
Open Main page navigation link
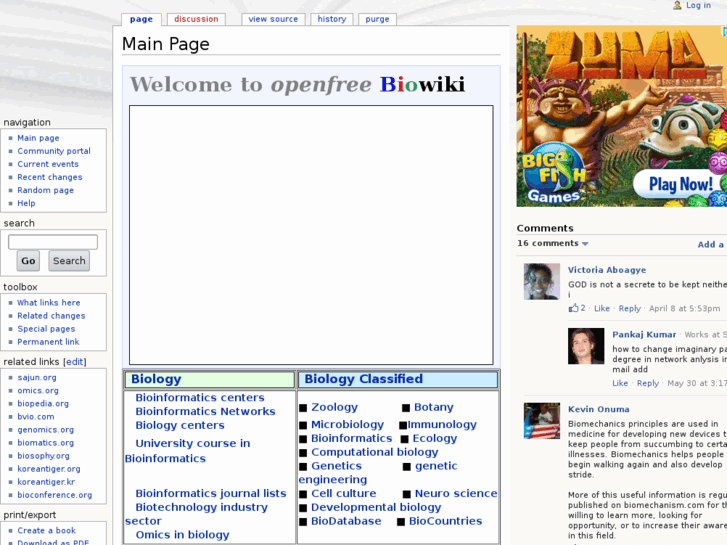[x=38, y=138]
